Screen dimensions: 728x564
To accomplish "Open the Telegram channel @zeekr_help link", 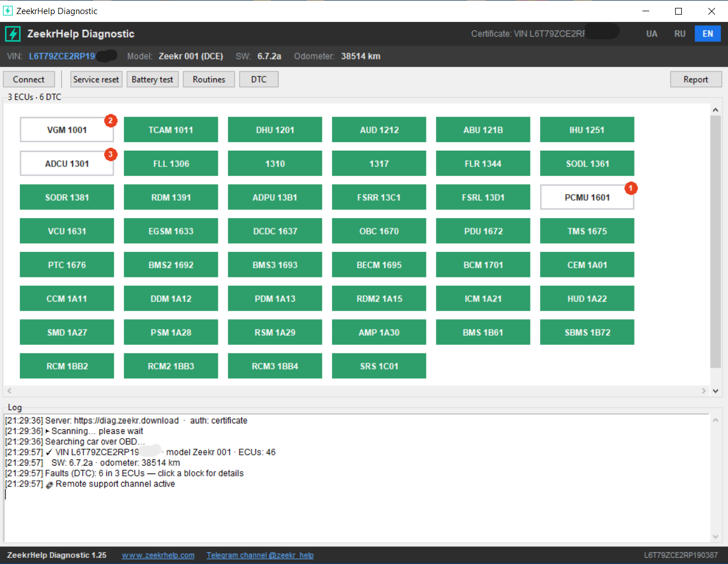I will coord(260,555).
